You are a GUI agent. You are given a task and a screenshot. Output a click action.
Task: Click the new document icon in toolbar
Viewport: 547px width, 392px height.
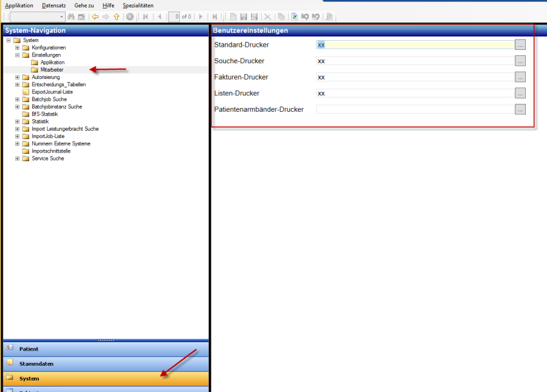click(x=233, y=16)
